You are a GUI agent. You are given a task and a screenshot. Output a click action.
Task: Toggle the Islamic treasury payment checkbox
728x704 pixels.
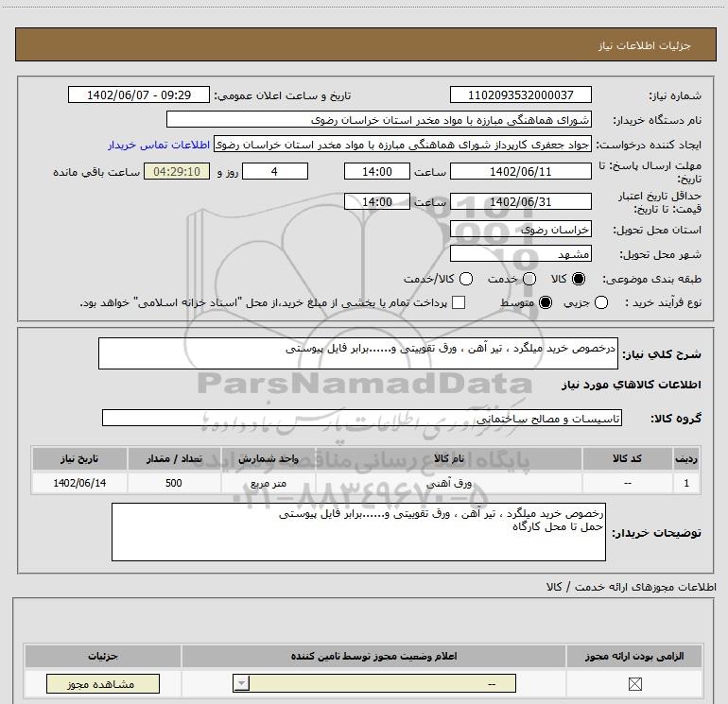459,302
